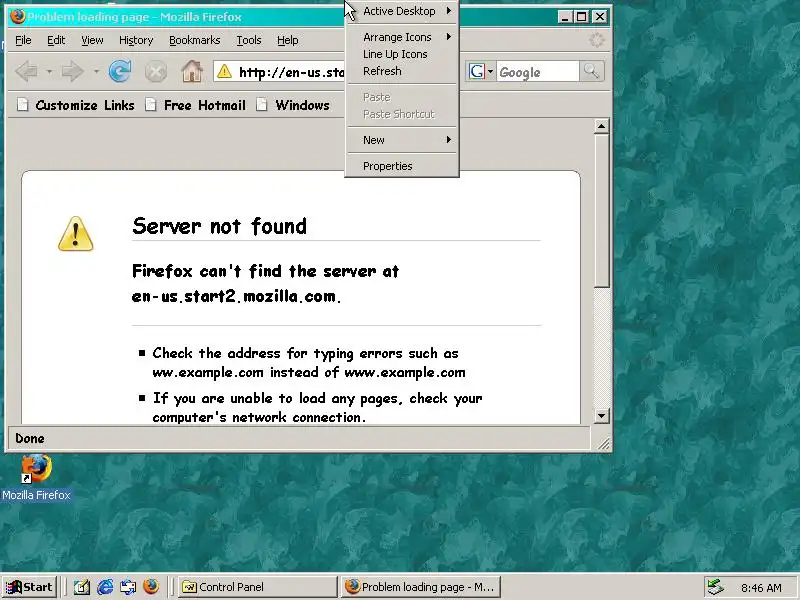The height and width of the screenshot is (600, 800).
Task: Click the Firefox logo in title bar
Action: (17, 16)
